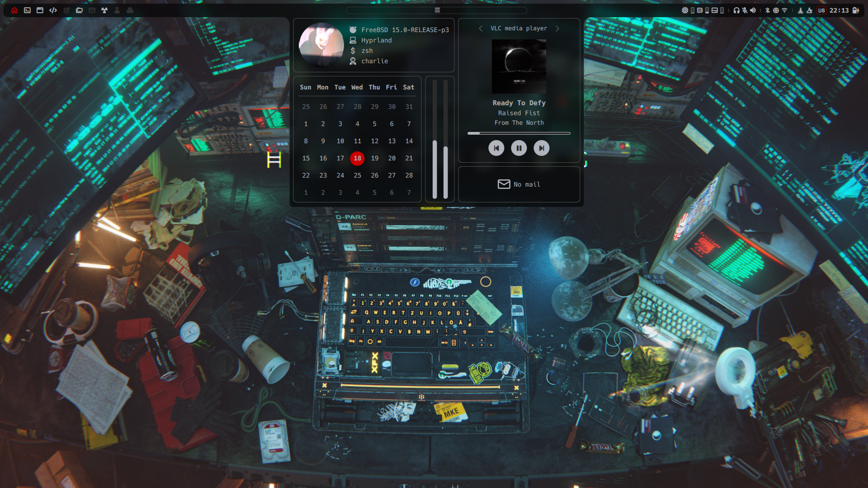Screen dimensions: 868x488
Task: Launch the terminal from the top bar
Action: point(27,10)
